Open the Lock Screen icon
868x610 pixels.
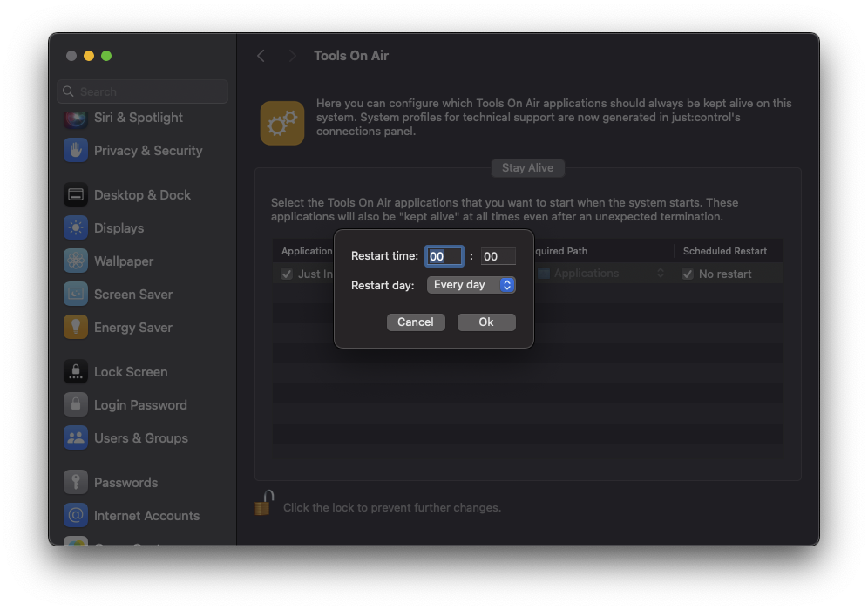pos(76,371)
